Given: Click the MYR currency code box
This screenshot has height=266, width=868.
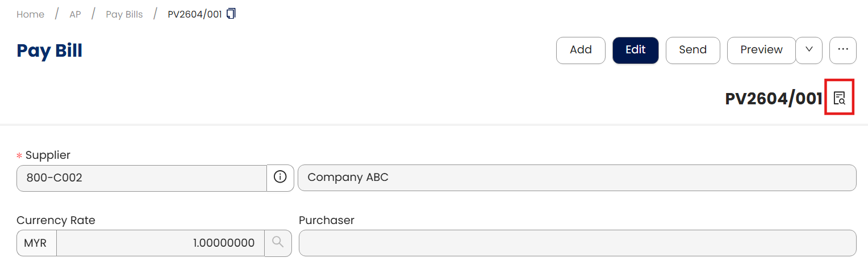Looking at the screenshot, I should tap(36, 243).
